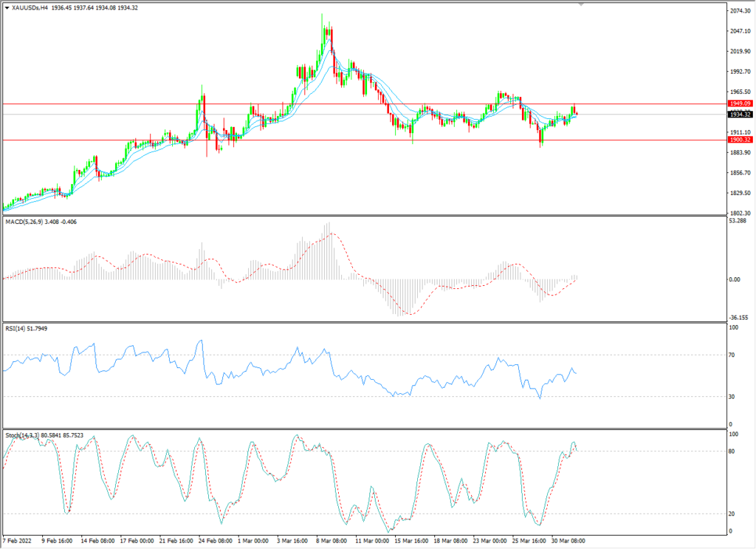Click the 14 Feb 08:00 time label
The image size is (756, 549).
pyautogui.click(x=98, y=541)
